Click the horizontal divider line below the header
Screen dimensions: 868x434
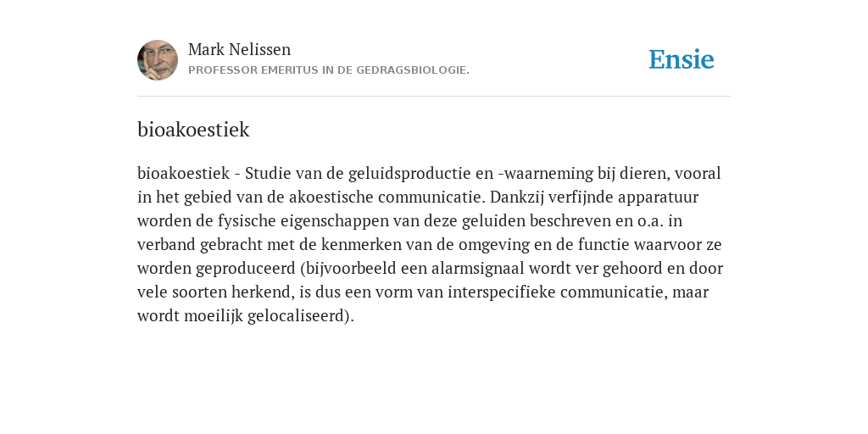434,97
